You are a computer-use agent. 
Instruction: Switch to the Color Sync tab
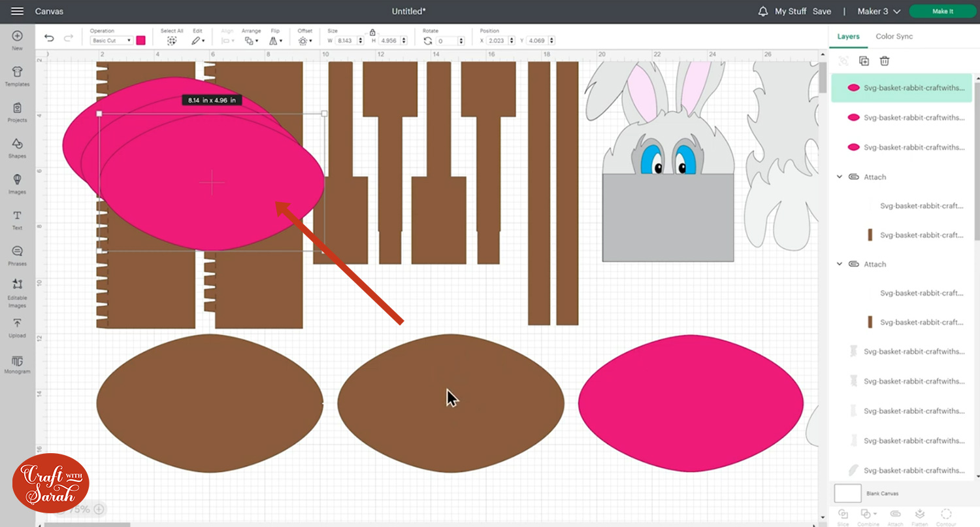(894, 37)
